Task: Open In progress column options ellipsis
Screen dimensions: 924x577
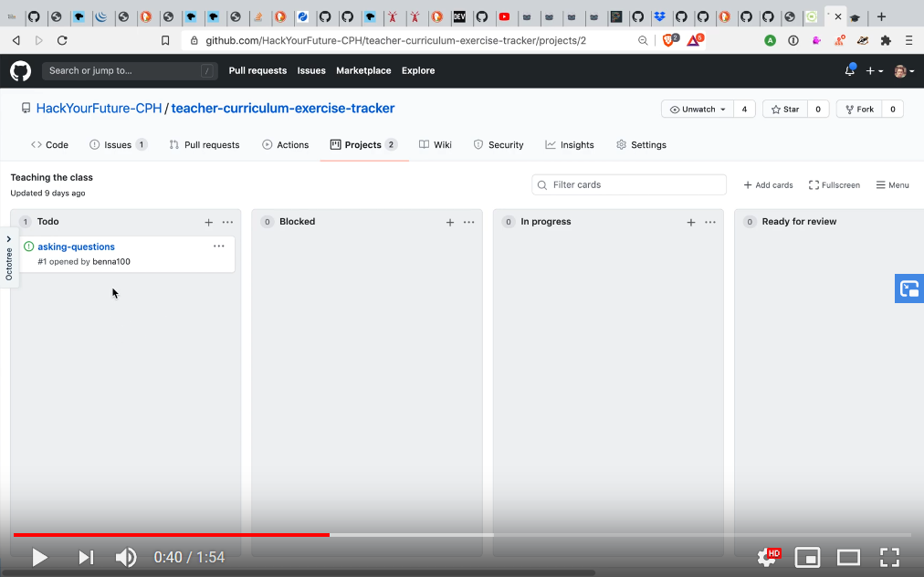Action: [710, 222]
